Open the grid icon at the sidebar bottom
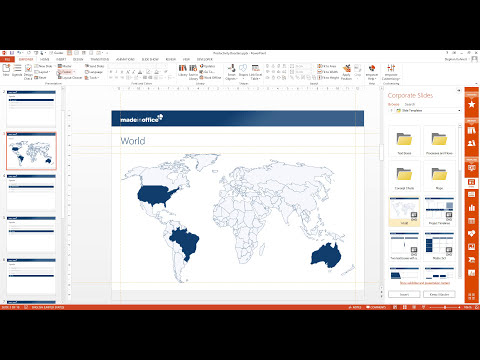The image size is (480, 360). coord(471,296)
